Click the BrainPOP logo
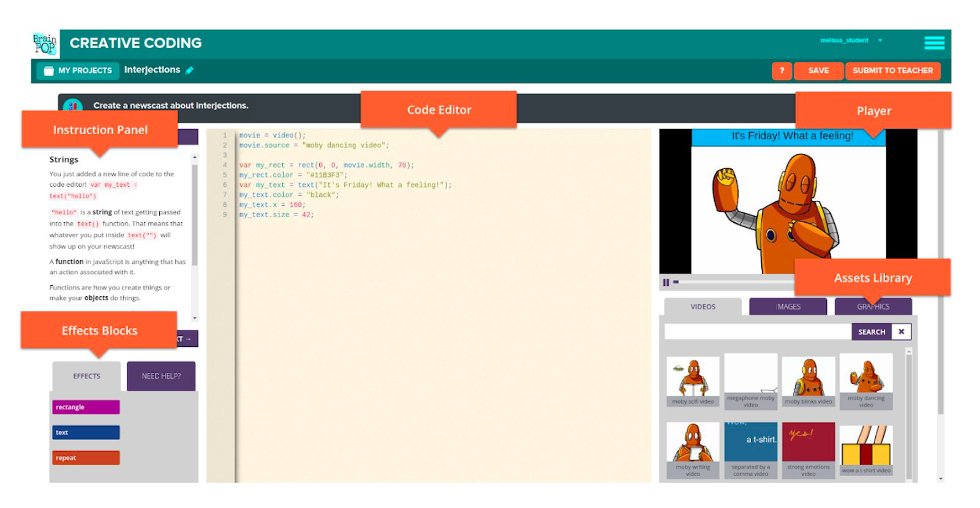 tap(45, 43)
